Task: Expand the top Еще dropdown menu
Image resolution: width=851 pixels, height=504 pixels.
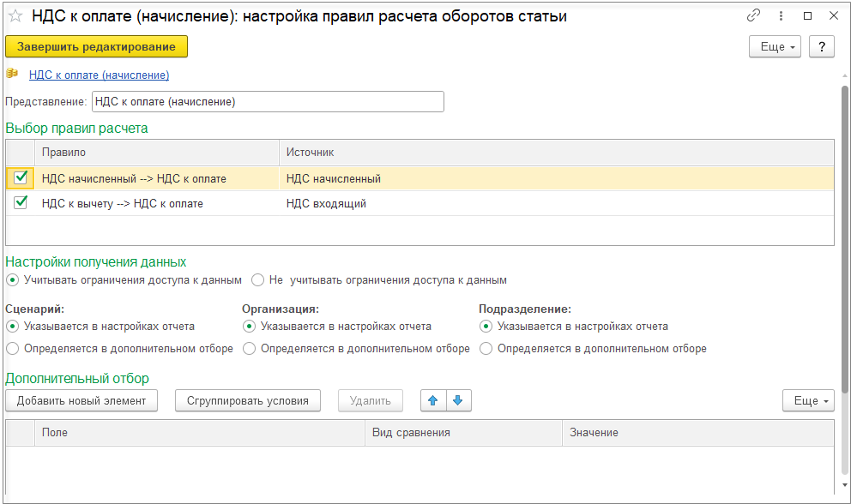Action: [775, 46]
